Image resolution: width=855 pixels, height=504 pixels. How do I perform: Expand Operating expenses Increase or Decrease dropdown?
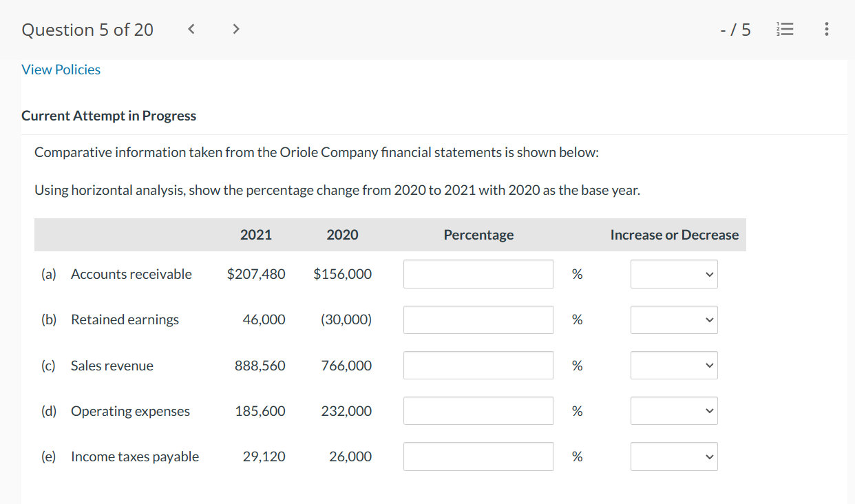click(x=674, y=411)
